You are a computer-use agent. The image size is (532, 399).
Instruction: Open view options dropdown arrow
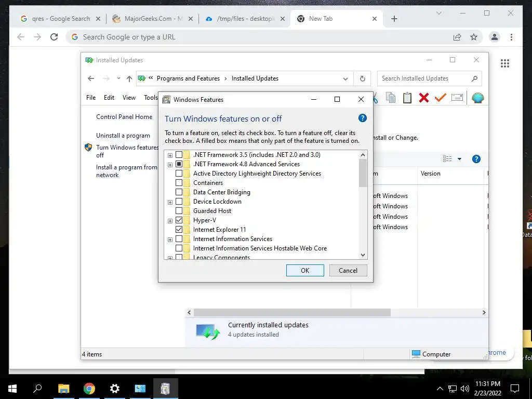pyautogui.click(x=459, y=159)
